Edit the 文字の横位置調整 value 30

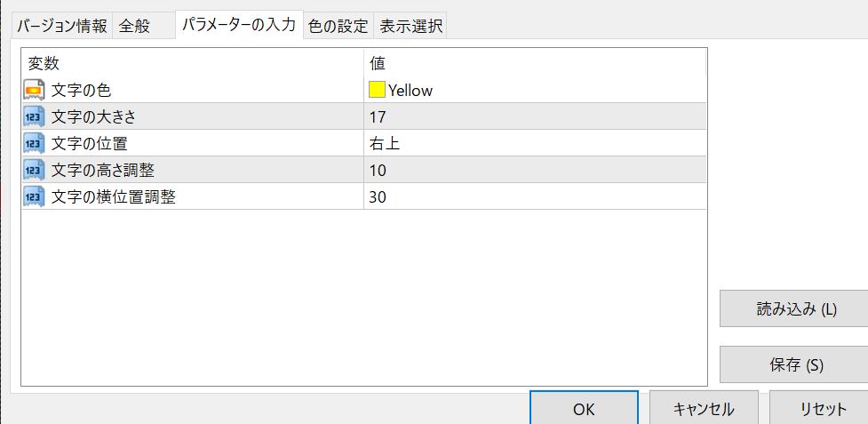tap(533, 196)
